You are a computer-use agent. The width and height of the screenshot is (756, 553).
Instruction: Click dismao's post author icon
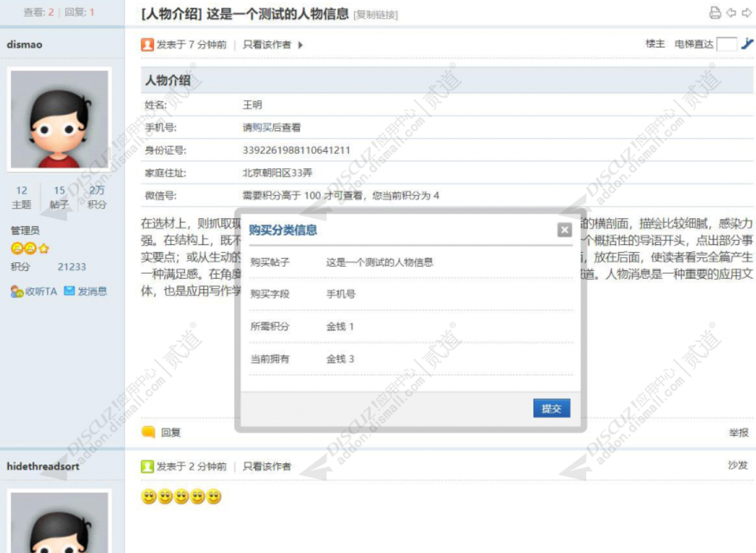pyautogui.click(x=147, y=45)
